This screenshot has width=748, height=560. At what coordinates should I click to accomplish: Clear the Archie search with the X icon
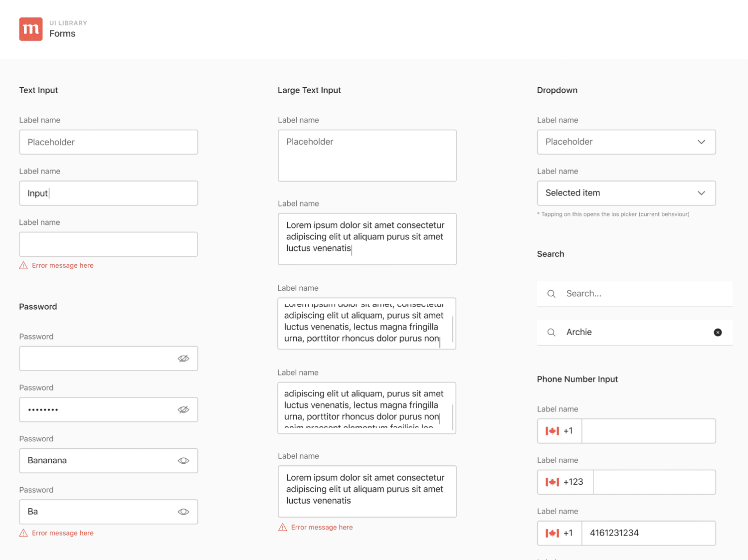pyautogui.click(x=718, y=332)
